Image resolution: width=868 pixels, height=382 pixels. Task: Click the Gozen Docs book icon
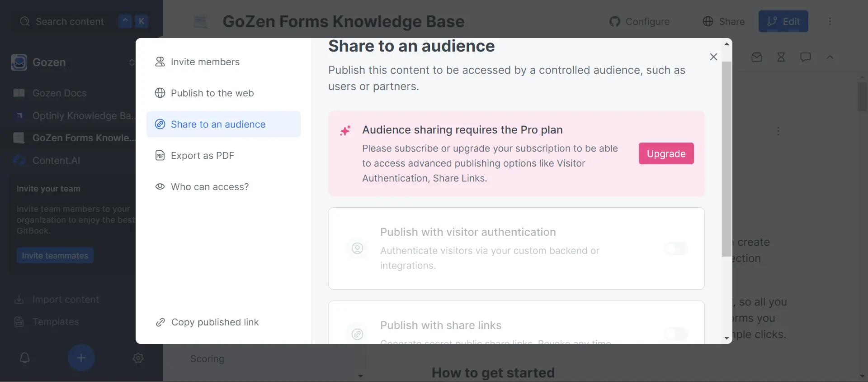tap(19, 93)
